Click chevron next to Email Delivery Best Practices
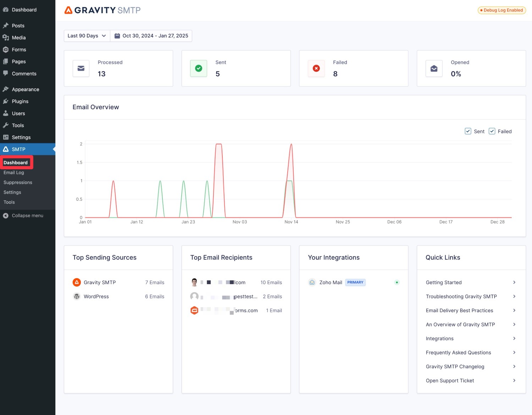532x415 pixels. coord(514,310)
